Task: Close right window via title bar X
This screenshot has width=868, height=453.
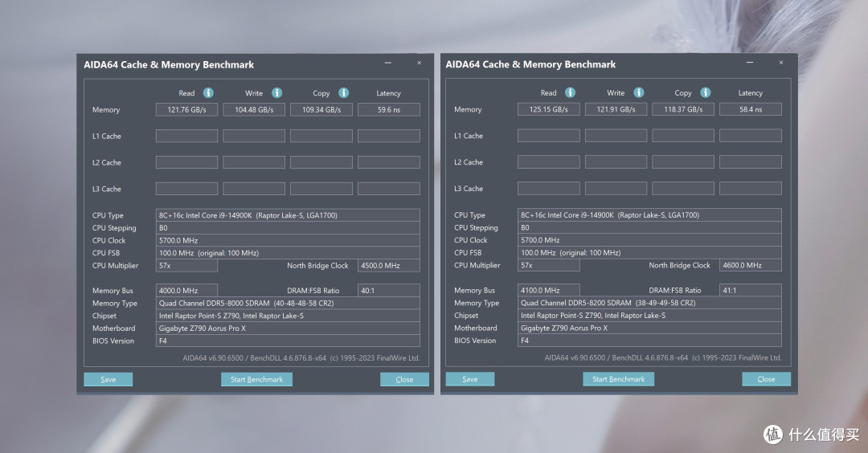Action: tap(781, 63)
